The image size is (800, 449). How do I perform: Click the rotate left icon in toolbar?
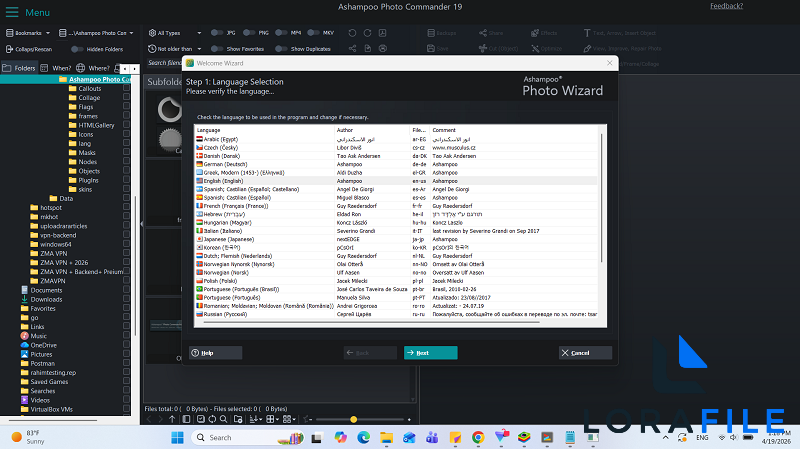(x=352, y=33)
